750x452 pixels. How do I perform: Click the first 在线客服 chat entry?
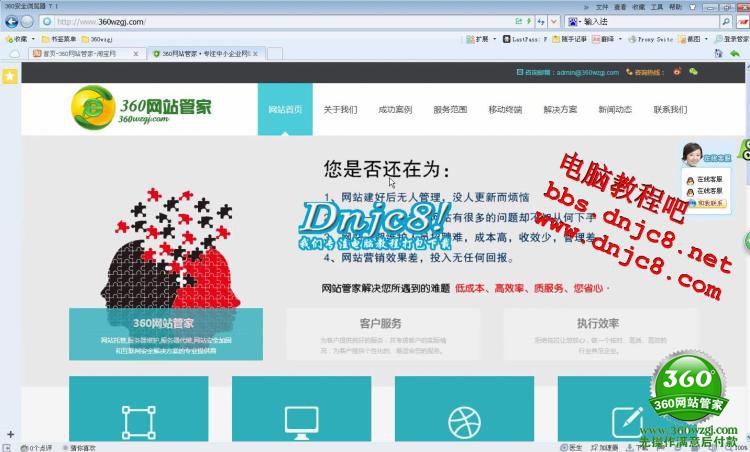(x=705, y=179)
